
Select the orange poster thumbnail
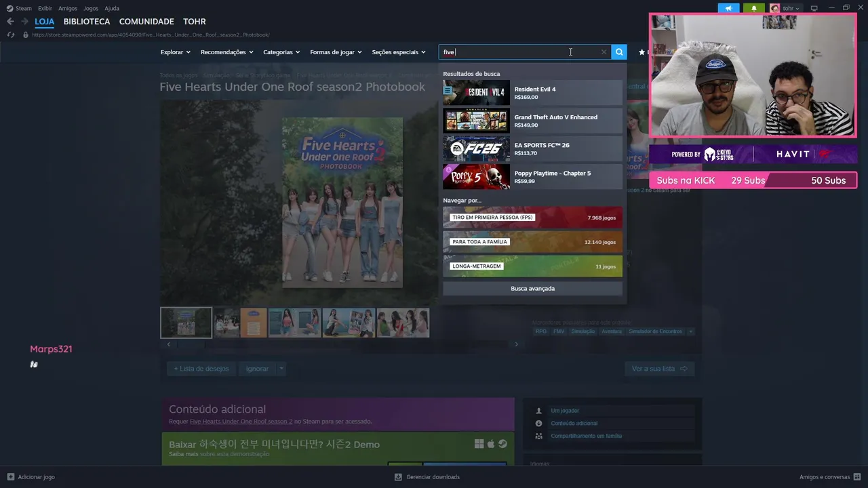(x=254, y=323)
